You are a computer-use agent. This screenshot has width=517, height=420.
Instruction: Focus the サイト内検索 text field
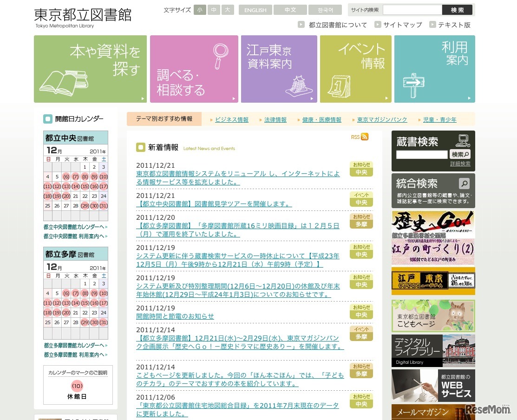coord(412,10)
